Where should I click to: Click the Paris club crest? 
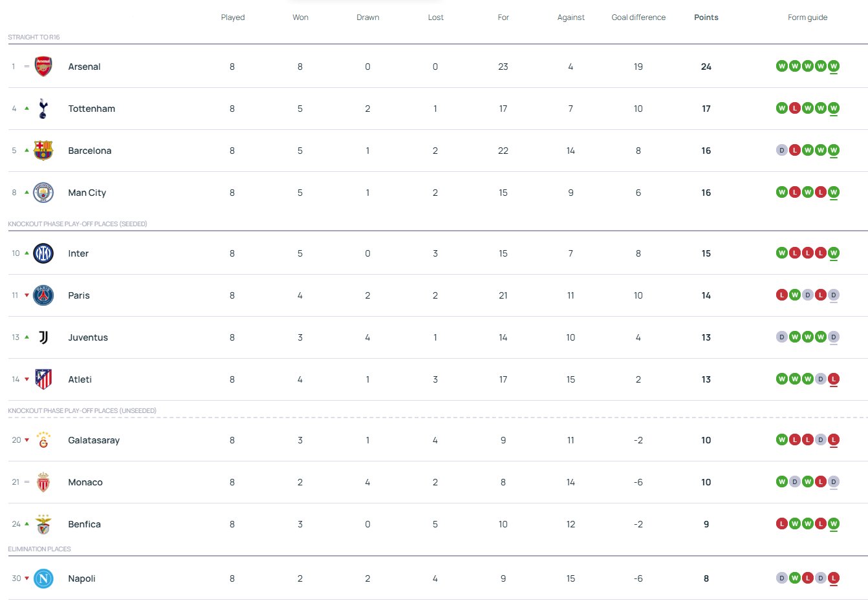click(43, 295)
